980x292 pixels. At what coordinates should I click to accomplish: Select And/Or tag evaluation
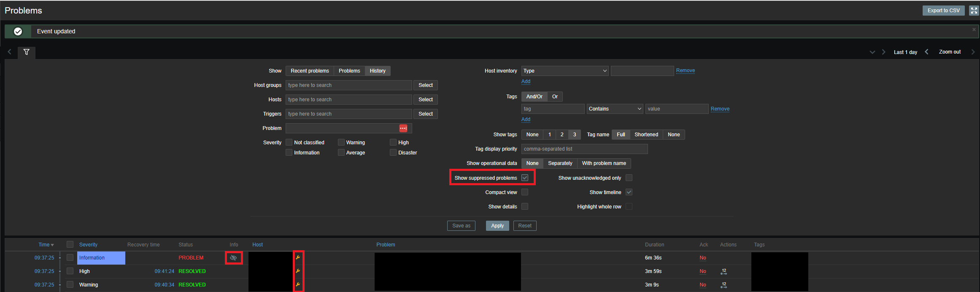point(534,97)
